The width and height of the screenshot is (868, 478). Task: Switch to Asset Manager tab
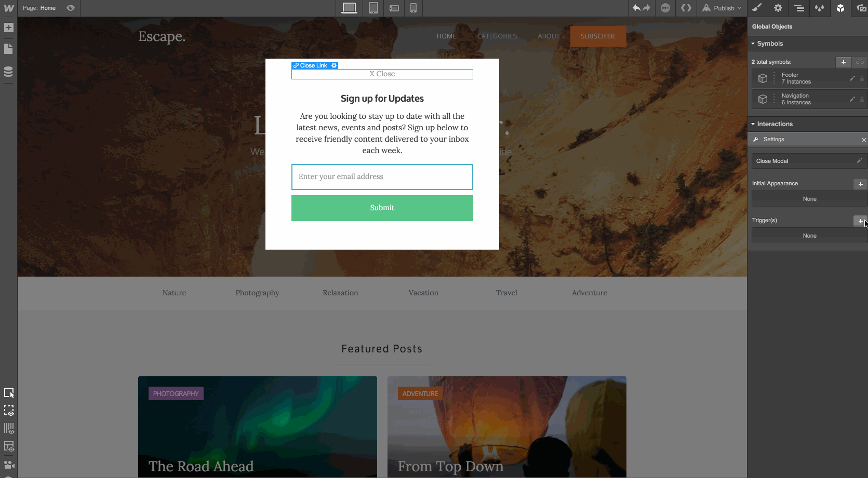861,8
